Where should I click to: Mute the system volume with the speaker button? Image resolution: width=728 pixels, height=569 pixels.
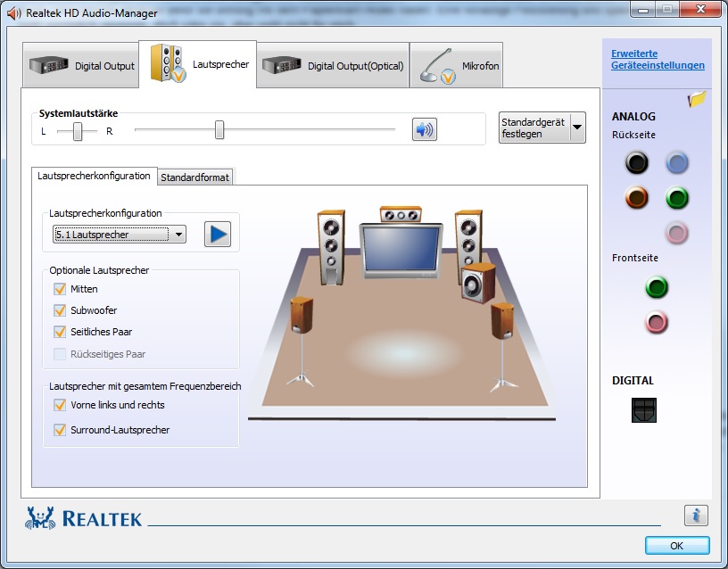click(x=425, y=129)
